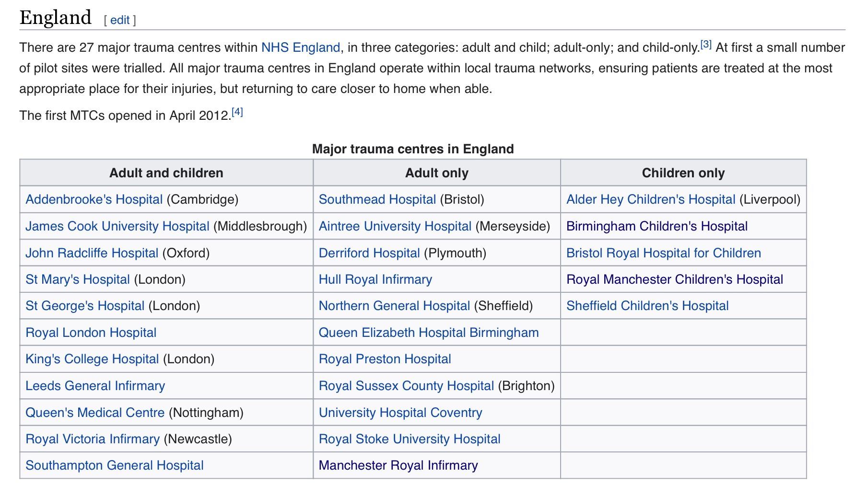
Task: Open St George's Hospital link
Action: (x=85, y=306)
